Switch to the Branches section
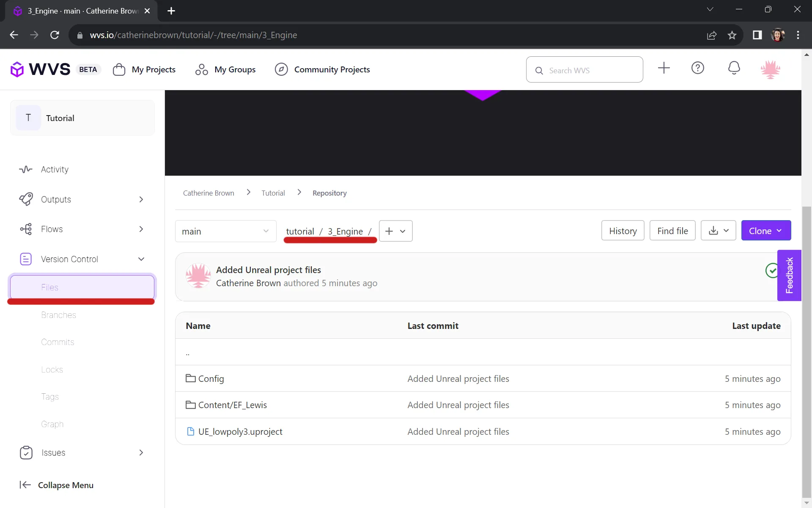This screenshot has height=508, width=812. click(58, 315)
